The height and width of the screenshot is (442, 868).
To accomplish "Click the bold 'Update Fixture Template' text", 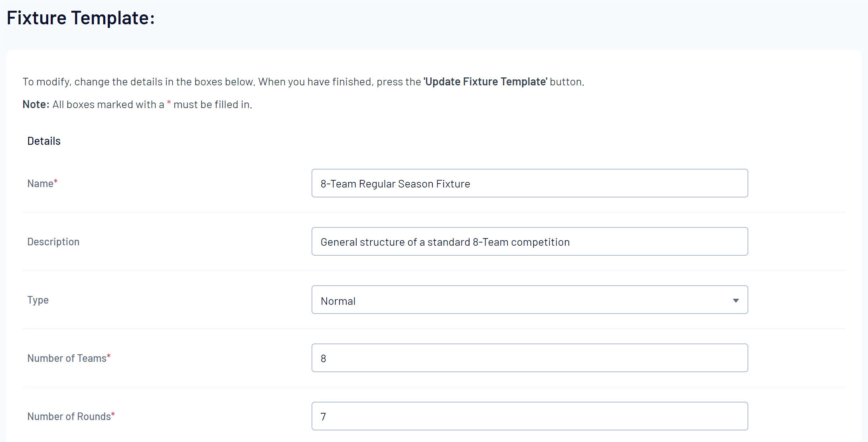I will pyautogui.click(x=485, y=82).
